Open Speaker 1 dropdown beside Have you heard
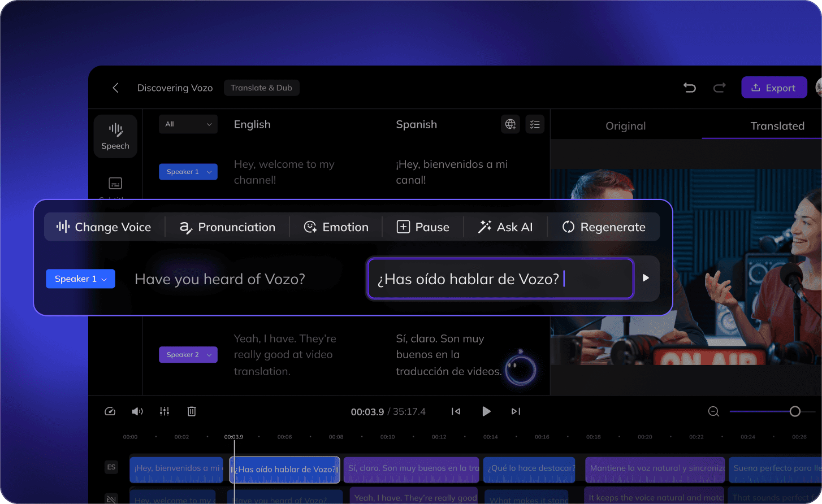Screen dimensions: 822x504 pos(80,279)
